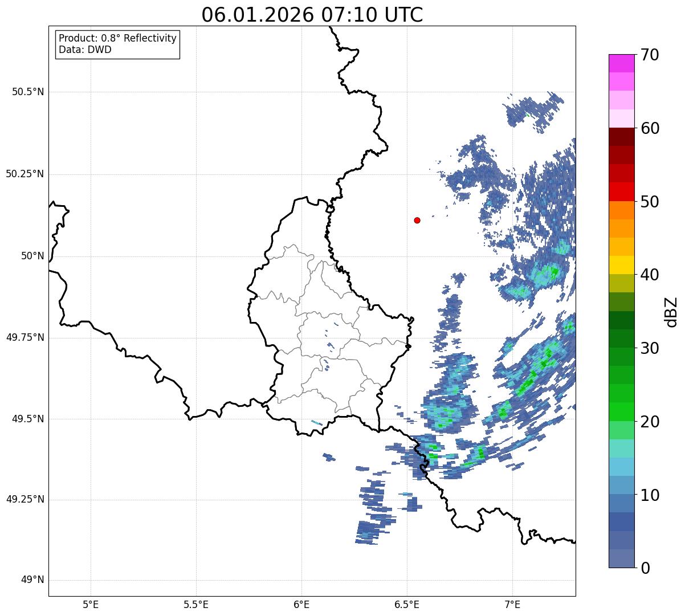Click the 50°N latitude label

[33, 256]
